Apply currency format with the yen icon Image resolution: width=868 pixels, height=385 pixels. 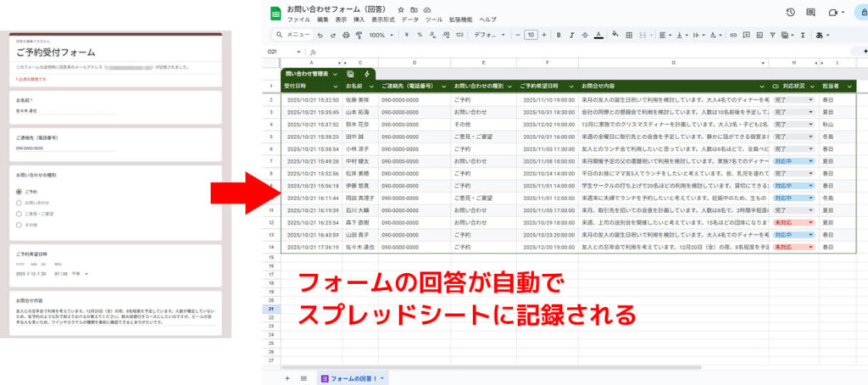click(407, 35)
